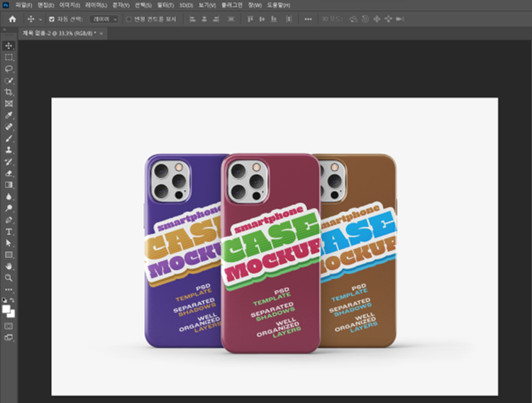
Task: Open the 편집(E) menu
Action: [45, 5]
